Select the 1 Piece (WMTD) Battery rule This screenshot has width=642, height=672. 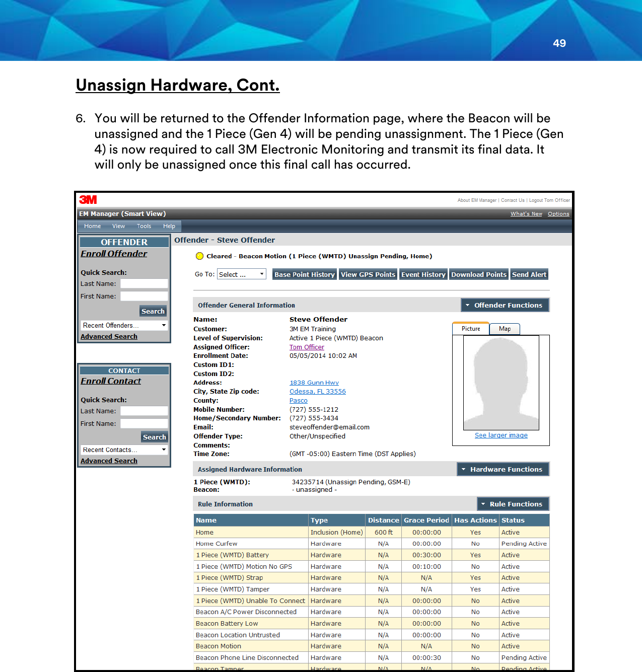(372, 555)
